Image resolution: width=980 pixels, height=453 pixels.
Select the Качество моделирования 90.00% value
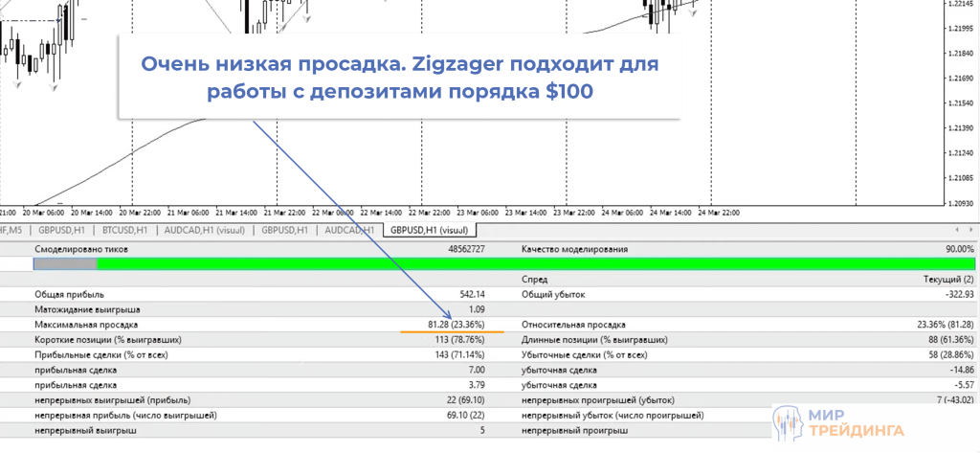(x=955, y=249)
